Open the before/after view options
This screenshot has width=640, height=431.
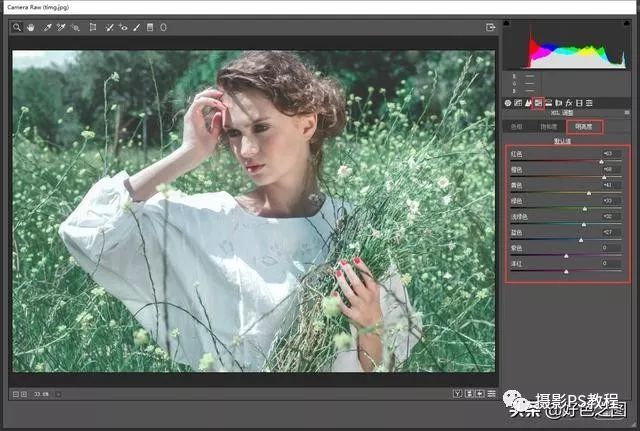(457, 394)
